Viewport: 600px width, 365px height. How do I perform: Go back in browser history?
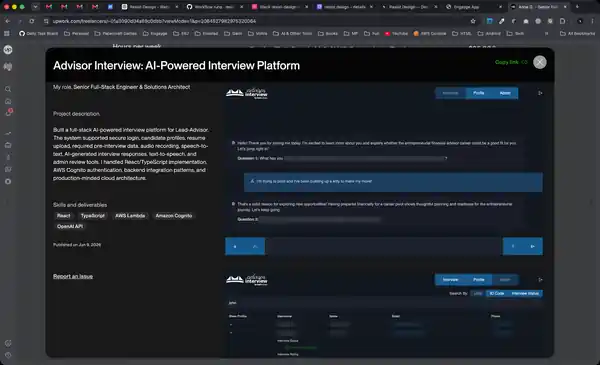coord(8,21)
